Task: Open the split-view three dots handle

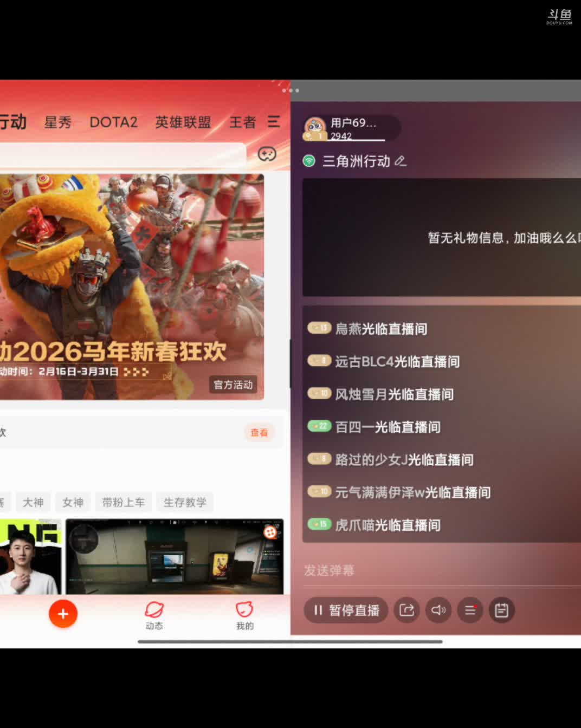Action: [290, 90]
